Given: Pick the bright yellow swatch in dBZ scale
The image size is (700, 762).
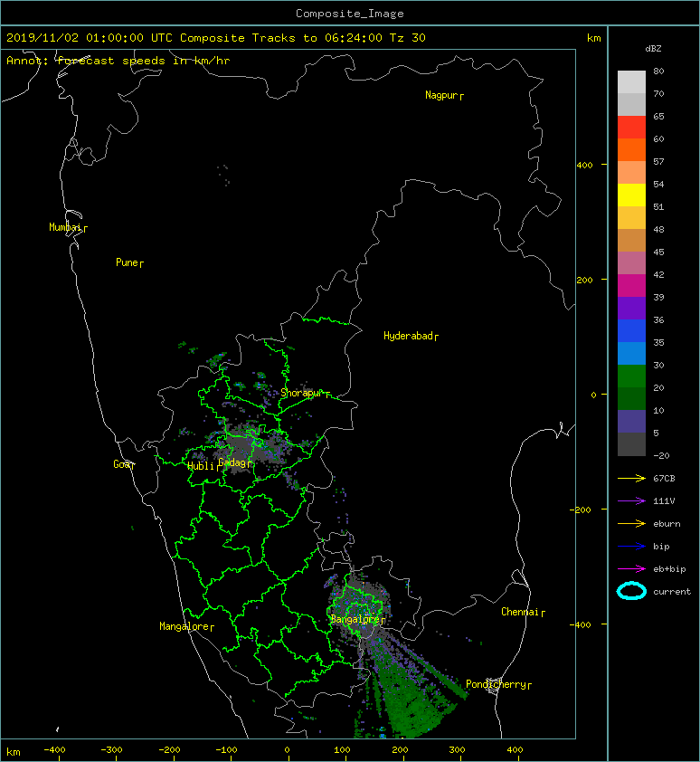Looking at the screenshot, I should [x=631, y=195].
